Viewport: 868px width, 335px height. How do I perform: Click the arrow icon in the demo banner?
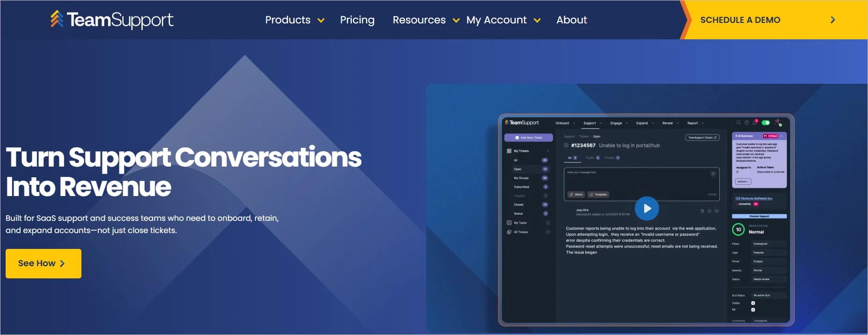[x=833, y=20]
